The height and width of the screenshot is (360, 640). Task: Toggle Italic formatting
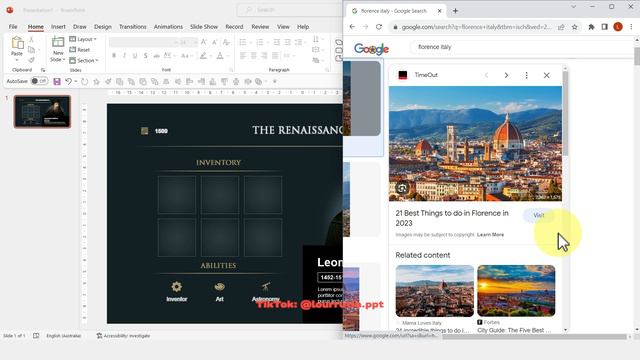click(124, 56)
